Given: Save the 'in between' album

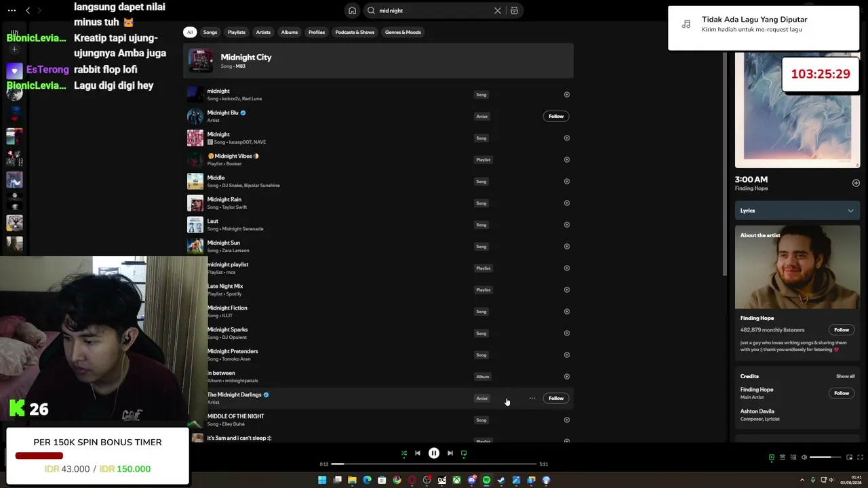Looking at the screenshot, I should (x=567, y=377).
